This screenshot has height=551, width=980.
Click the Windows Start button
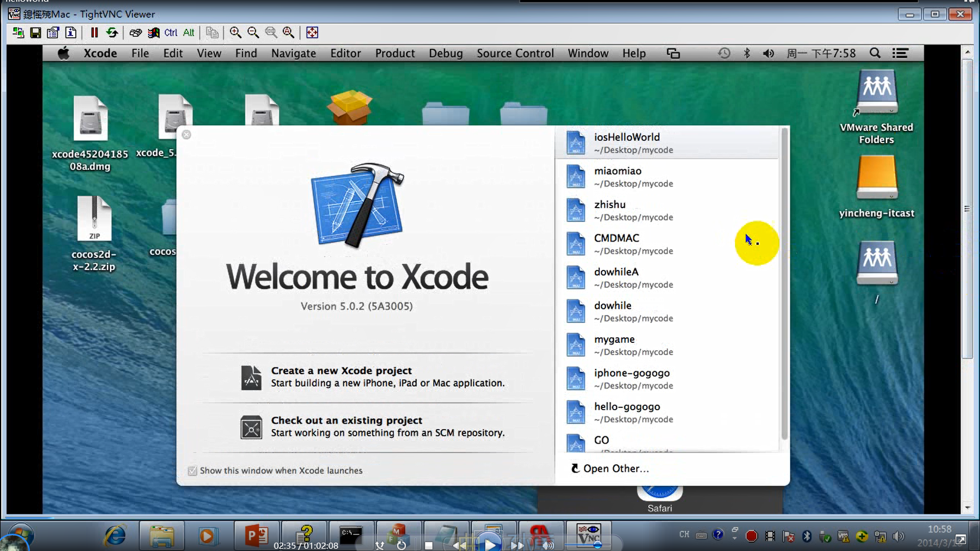click(19, 537)
